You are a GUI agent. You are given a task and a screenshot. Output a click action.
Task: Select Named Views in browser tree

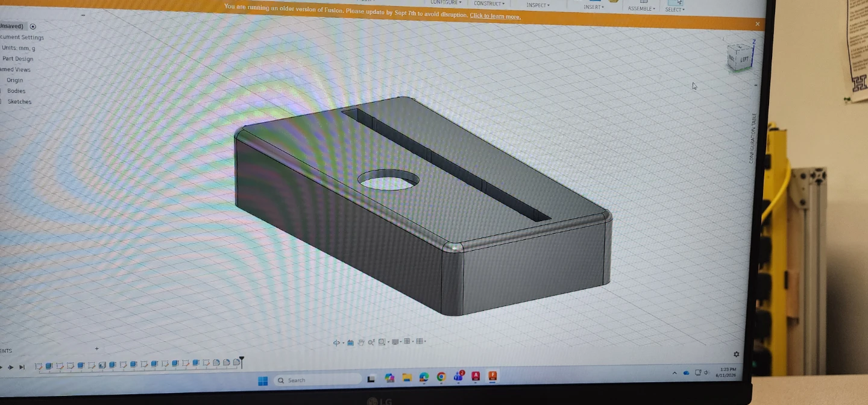(x=15, y=70)
